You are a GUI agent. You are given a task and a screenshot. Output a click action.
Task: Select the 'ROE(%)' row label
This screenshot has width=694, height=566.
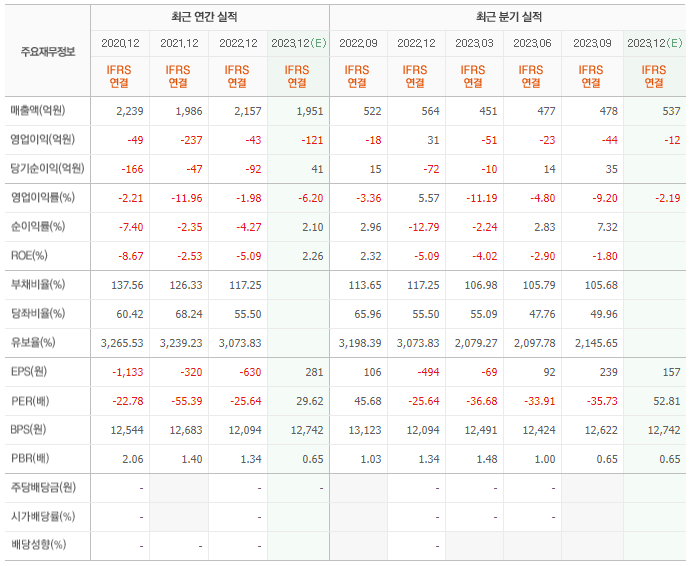[29, 256]
